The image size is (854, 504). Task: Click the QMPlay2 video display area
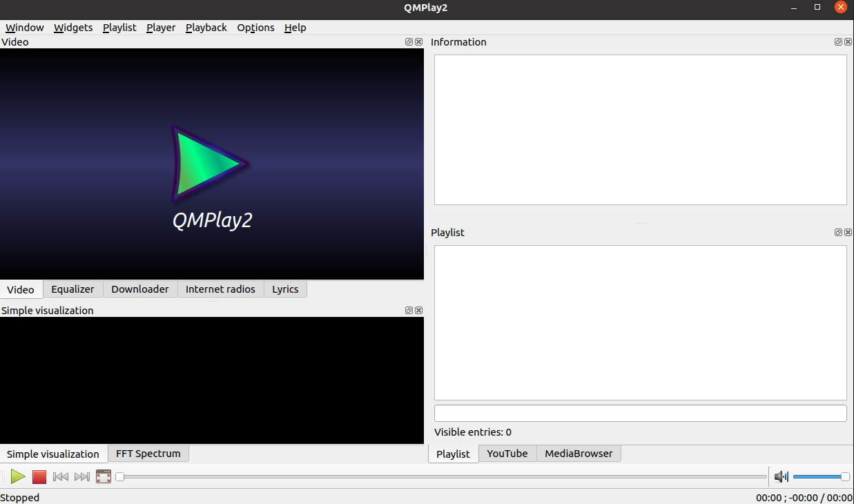(212, 164)
